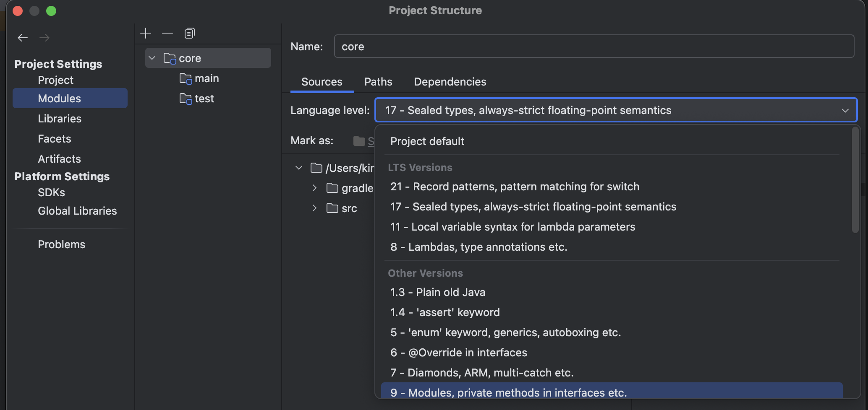
Task: Click the module Name input field
Action: click(x=593, y=47)
